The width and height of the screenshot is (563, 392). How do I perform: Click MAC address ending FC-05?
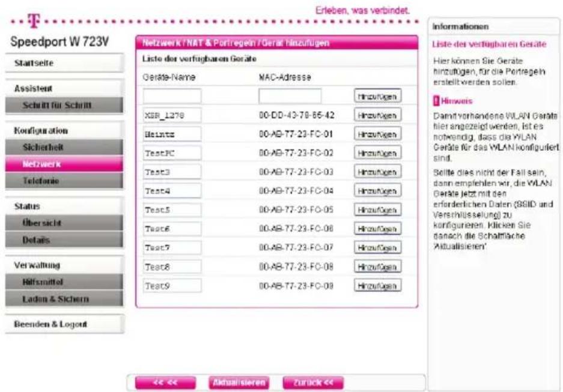coord(296,210)
